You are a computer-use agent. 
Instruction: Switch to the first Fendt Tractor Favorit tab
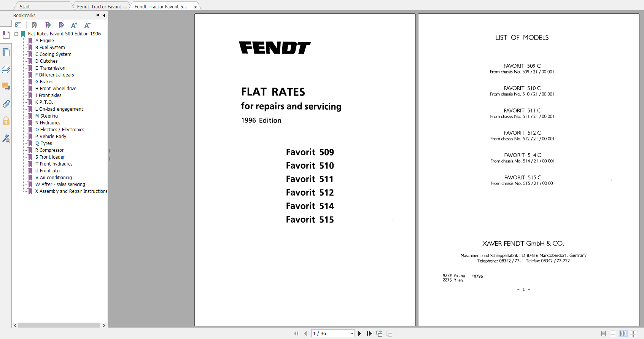click(102, 6)
